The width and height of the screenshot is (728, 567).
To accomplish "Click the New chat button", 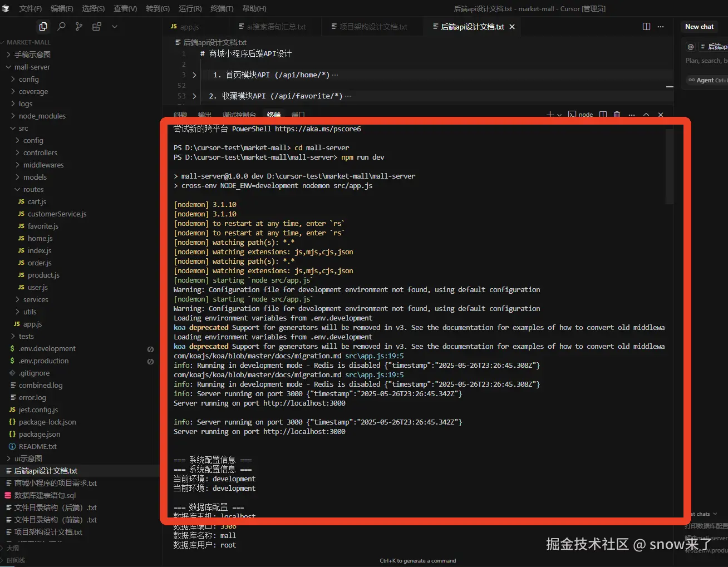I will tap(699, 27).
